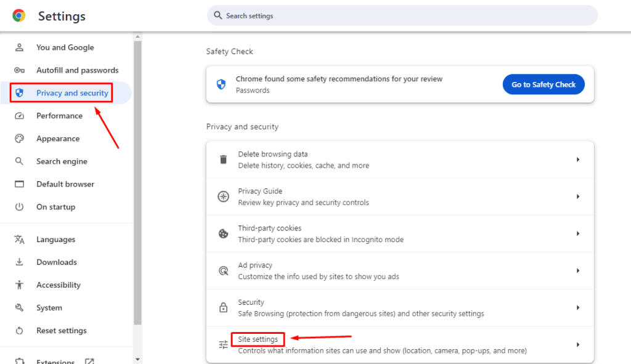Click the Ad privacy target icon
The width and height of the screenshot is (631, 364).
[x=223, y=270]
